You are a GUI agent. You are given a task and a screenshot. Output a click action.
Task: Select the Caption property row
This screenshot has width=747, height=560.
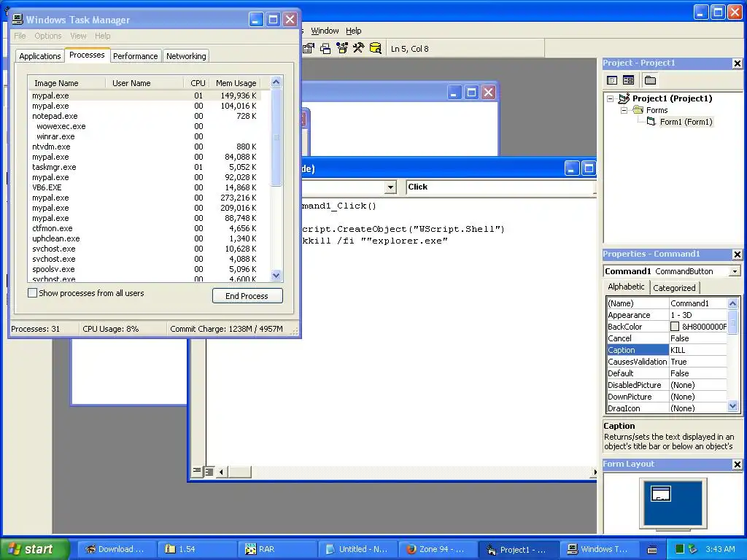click(x=667, y=350)
